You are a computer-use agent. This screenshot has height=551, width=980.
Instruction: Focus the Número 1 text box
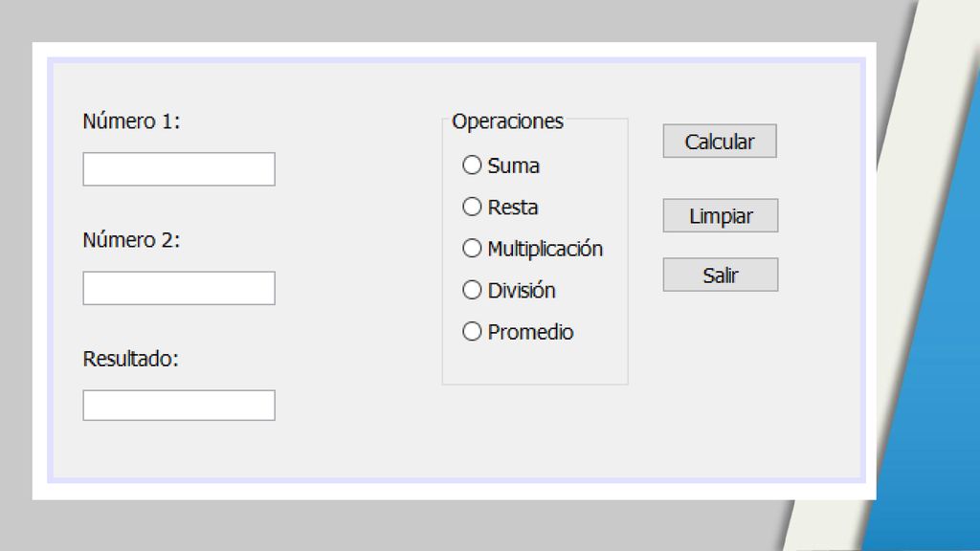click(179, 169)
